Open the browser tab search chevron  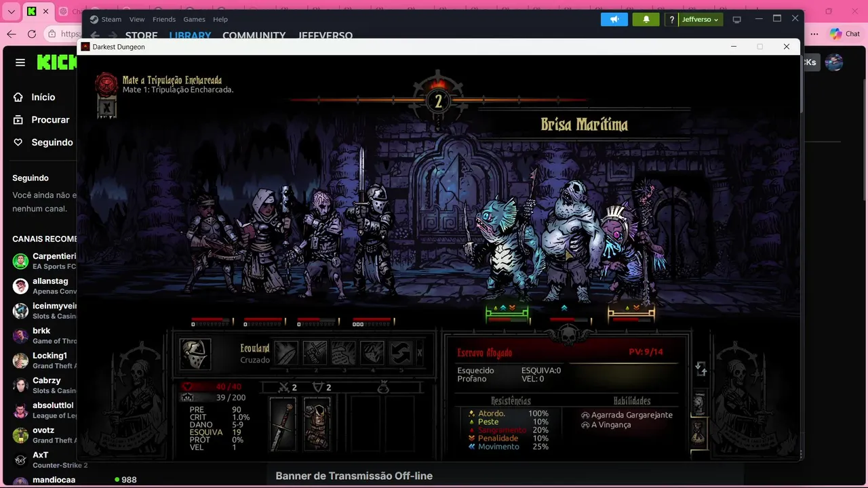(x=11, y=12)
